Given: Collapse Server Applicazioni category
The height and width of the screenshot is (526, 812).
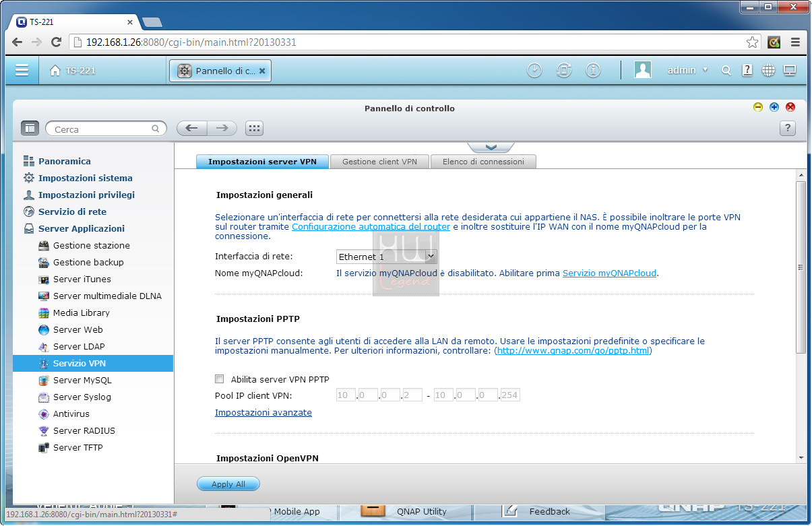Looking at the screenshot, I should 81,229.
